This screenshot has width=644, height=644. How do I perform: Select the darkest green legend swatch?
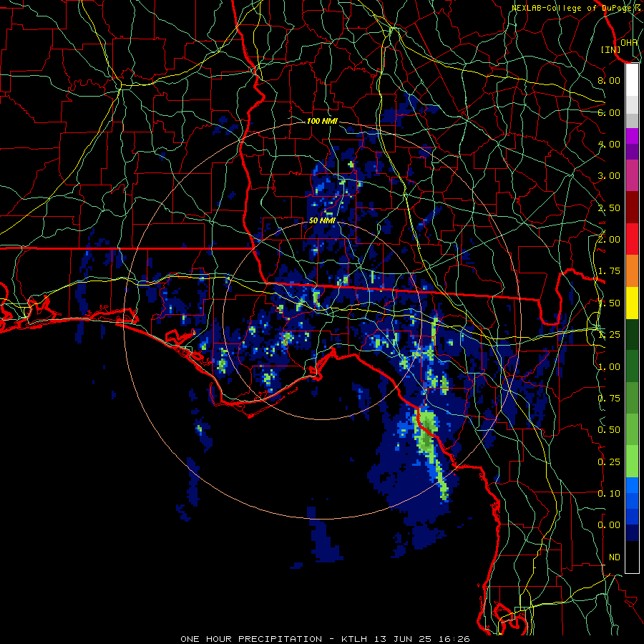(632, 335)
